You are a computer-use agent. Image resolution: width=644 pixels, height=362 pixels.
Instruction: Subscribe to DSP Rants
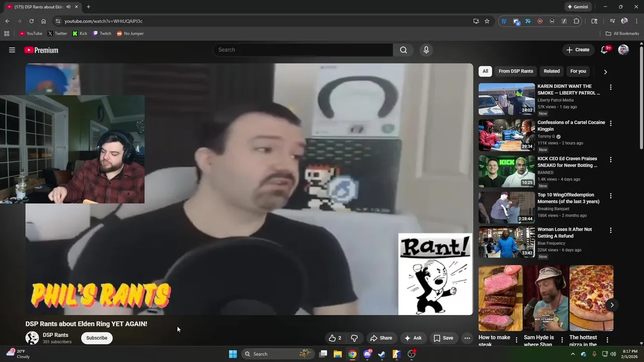97,338
